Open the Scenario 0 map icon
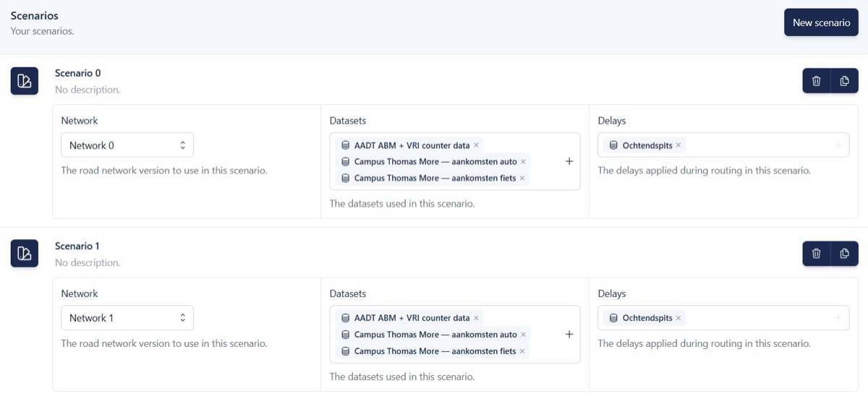This screenshot has width=868, height=399. pyautogui.click(x=24, y=81)
